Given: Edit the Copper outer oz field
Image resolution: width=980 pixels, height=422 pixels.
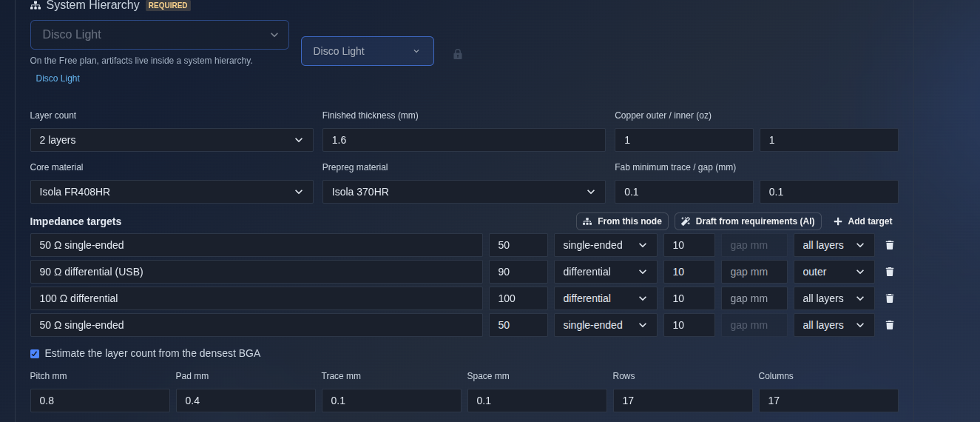Looking at the screenshot, I should click(x=684, y=140).
